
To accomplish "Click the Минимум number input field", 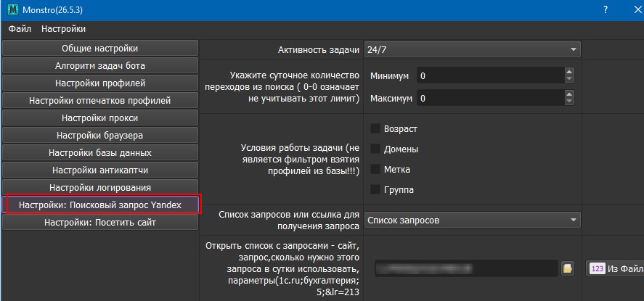I will (x=489, y=75).
